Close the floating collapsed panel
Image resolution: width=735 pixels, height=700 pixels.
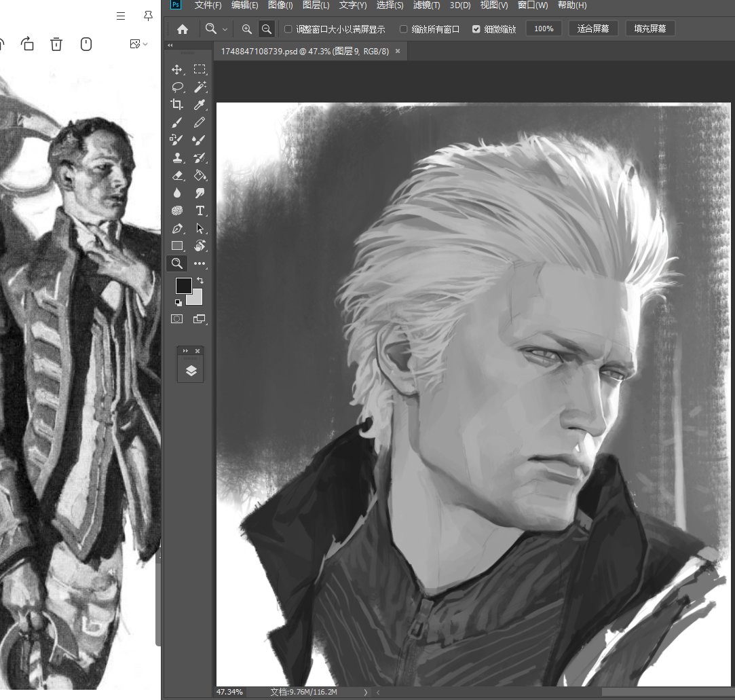[197, 351]
